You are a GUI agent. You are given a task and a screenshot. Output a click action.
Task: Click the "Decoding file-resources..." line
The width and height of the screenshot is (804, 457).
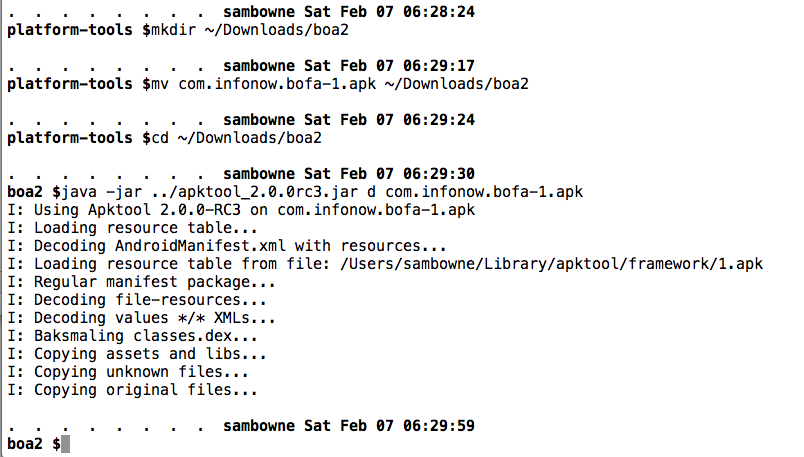[137, 299]
